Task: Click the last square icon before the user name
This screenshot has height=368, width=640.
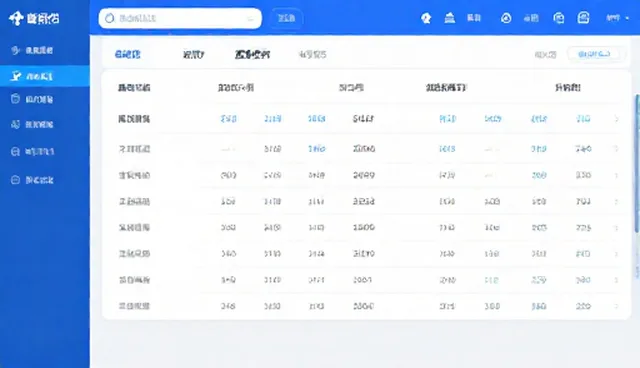Action: [583, 18]
